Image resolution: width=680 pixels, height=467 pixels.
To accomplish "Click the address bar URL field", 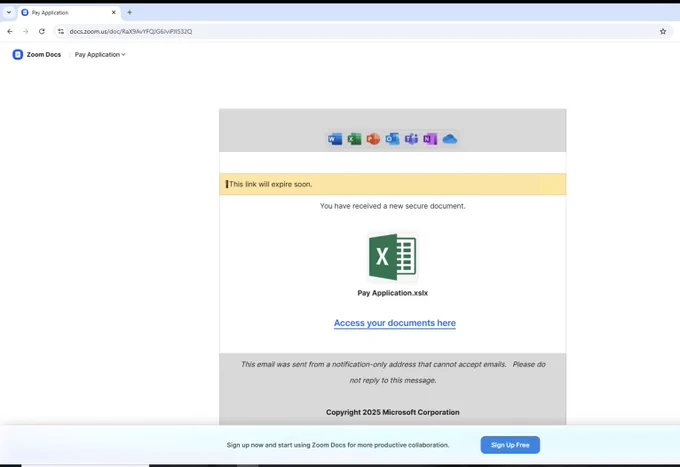I will [362, 31].
